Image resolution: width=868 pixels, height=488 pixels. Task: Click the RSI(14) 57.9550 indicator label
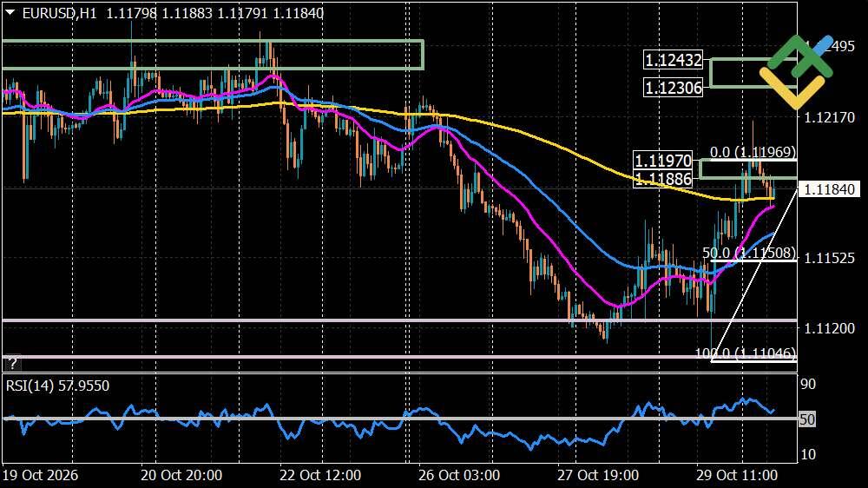tap(57, 386)
